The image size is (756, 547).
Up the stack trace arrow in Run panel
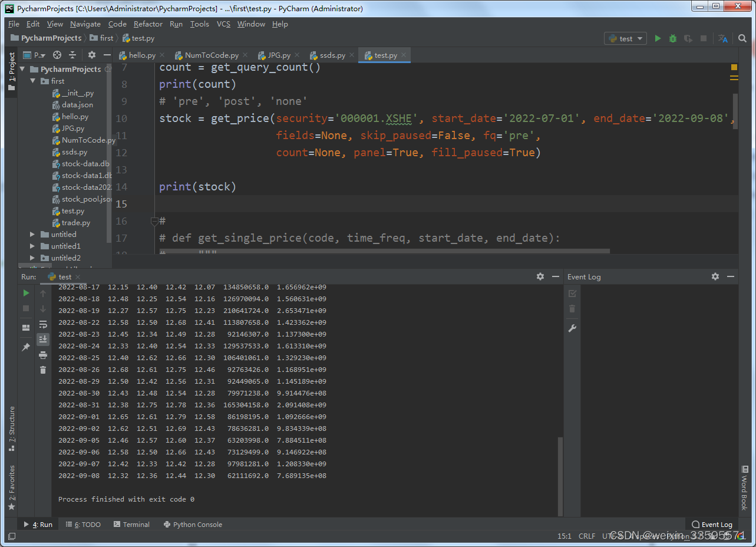pyautogui.click(x=43, y=293)
